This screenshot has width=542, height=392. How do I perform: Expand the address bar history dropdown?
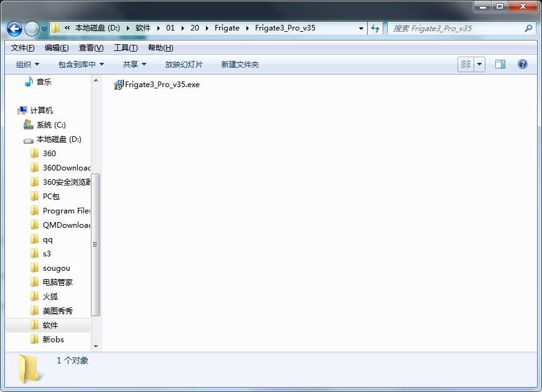(x=361, y=28)
